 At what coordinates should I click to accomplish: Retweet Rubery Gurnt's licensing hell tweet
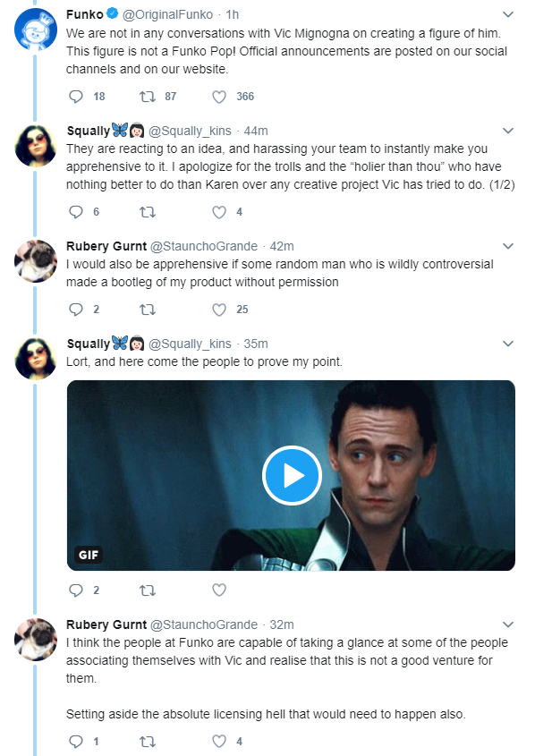[148, 741]
